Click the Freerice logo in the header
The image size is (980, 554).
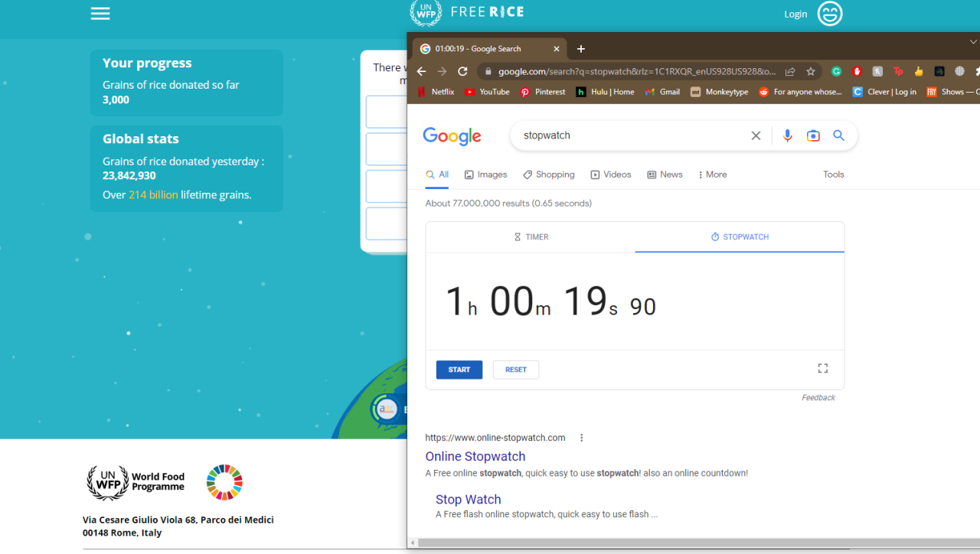(467, 13)
